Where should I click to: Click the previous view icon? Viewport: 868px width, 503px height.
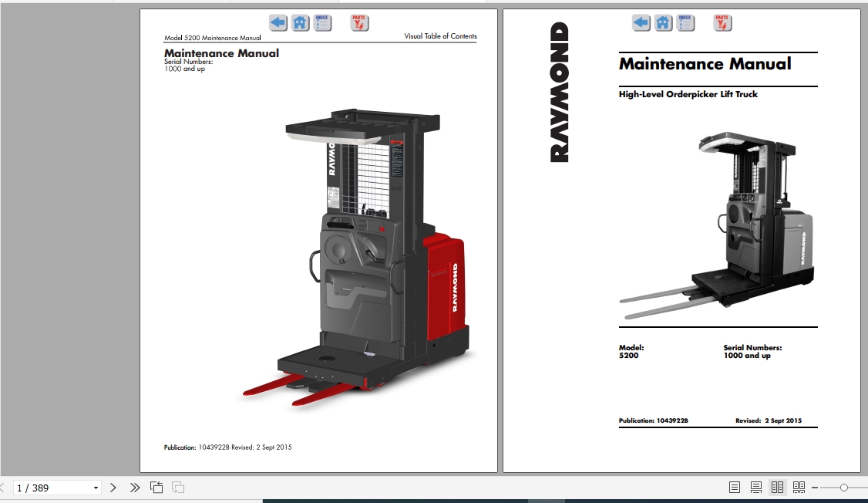tap(156, 488)
